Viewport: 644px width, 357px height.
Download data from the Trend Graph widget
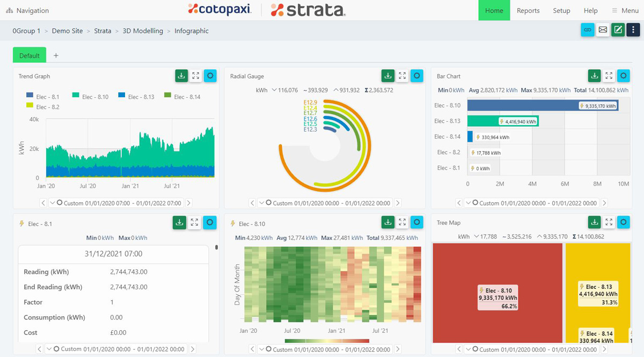181,76
